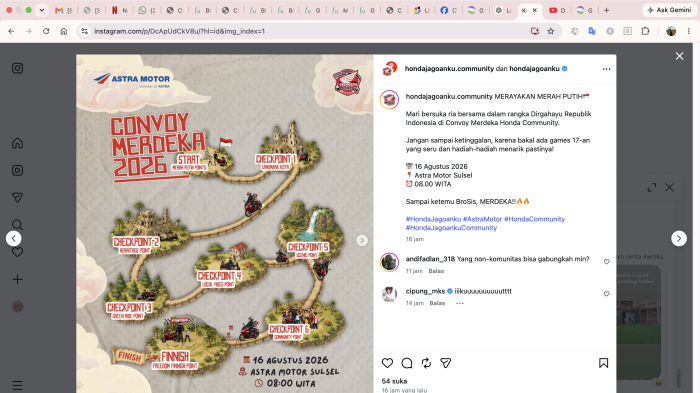Switch to the WhatsApp tab

[147, 10]
